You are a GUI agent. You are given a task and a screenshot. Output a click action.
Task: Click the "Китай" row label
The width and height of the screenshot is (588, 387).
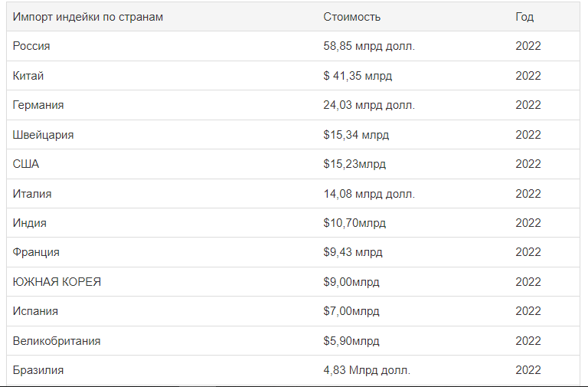28,76
